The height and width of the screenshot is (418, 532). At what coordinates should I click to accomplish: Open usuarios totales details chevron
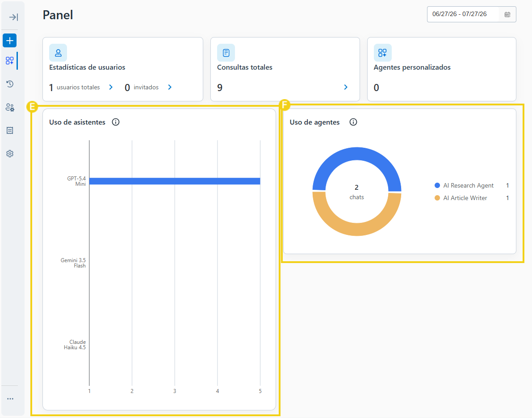(111, 87)
